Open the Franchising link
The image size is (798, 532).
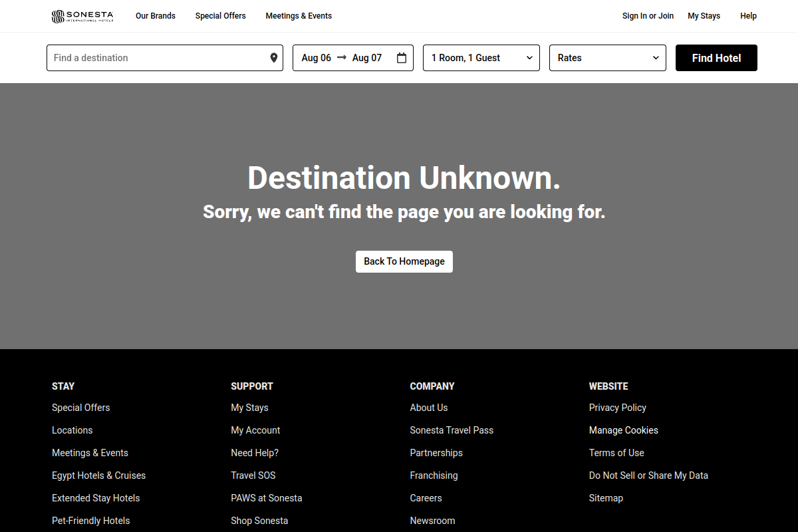pos(434,475)
